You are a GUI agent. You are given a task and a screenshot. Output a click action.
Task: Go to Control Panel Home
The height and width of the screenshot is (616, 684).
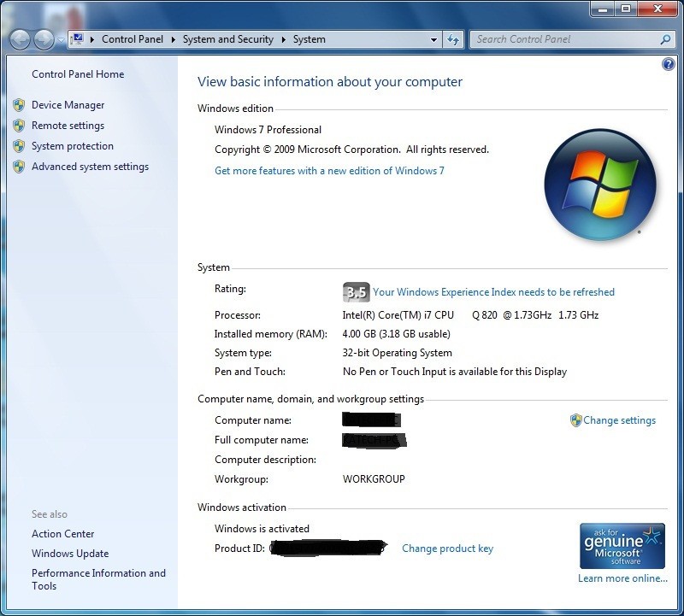click(78, 74)
